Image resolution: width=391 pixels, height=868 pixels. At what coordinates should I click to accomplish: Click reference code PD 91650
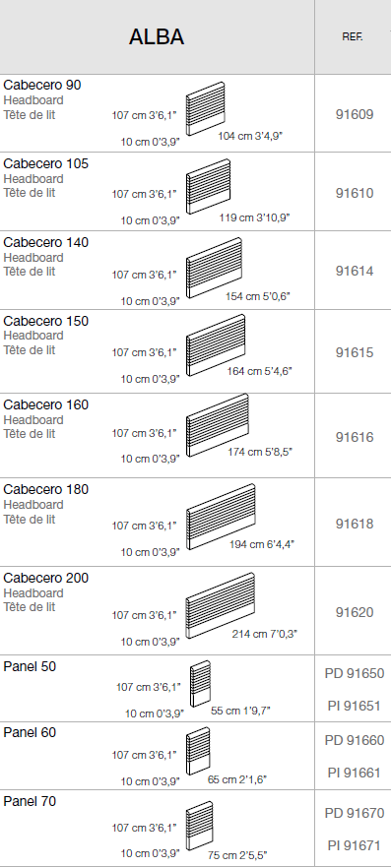[x=355, y=674]
